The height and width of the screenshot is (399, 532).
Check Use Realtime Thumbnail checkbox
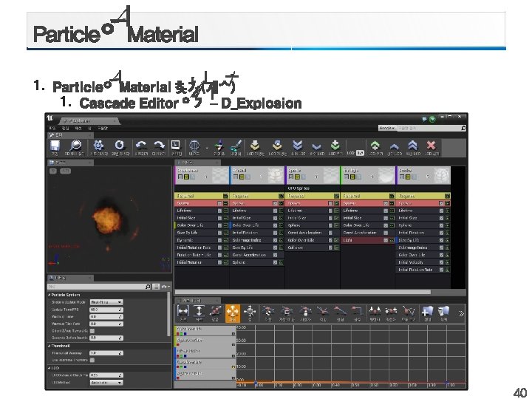click(92, 360)
